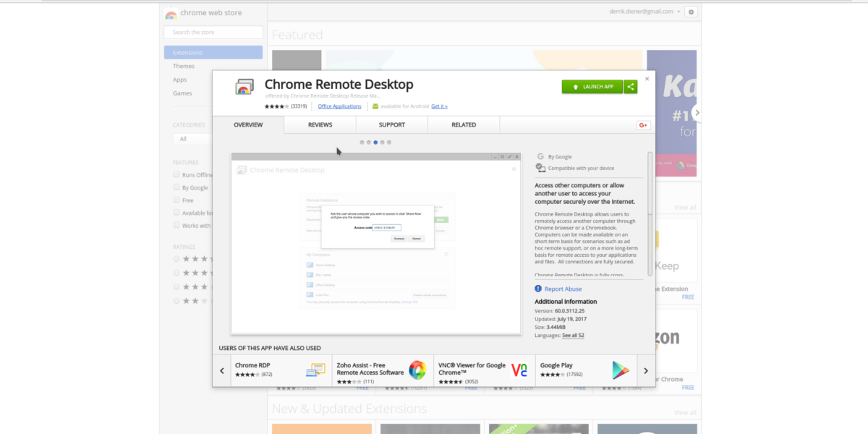Click the green share icon button
The height and width of the screenshot is (434, 868).
click(x=630, y=87)
